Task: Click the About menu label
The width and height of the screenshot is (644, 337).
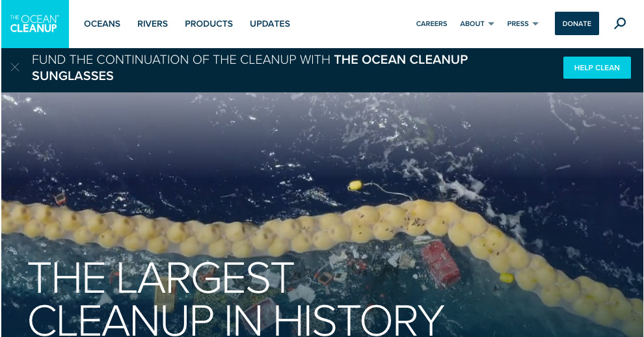Action: pyautogui.click(x=472, y=24)
